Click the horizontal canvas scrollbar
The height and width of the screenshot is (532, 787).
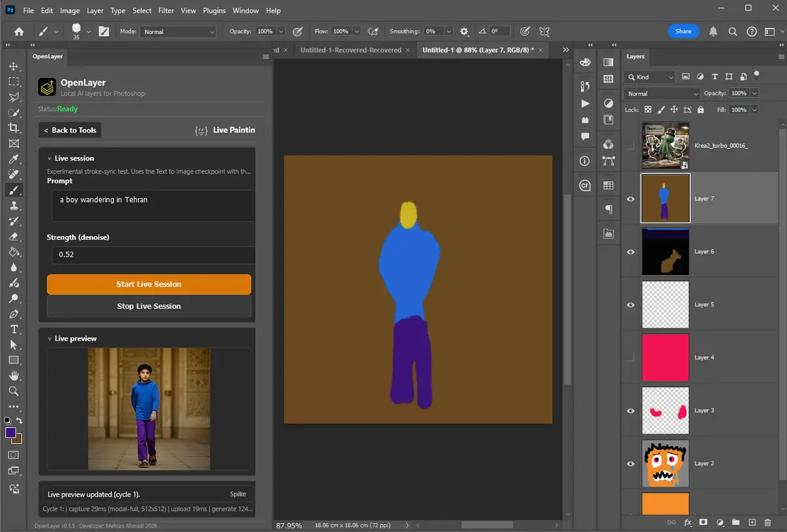click(487, 525)
